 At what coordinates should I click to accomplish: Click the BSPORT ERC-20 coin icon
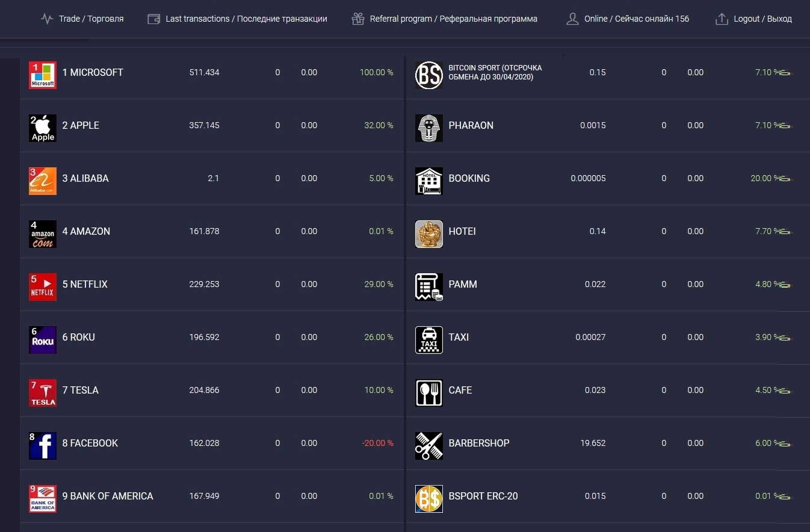429,499
